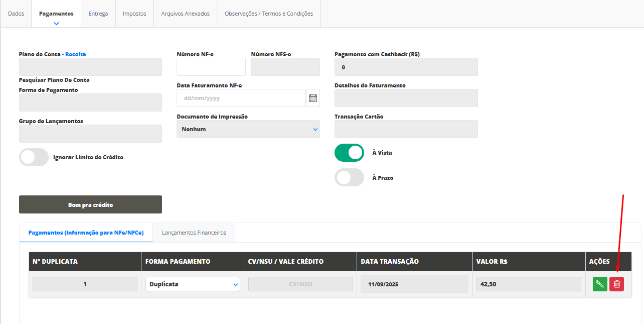Screen dimensions: 644x324
Task: Click the green edit pencil icon
Action: (x=599, y=284)
